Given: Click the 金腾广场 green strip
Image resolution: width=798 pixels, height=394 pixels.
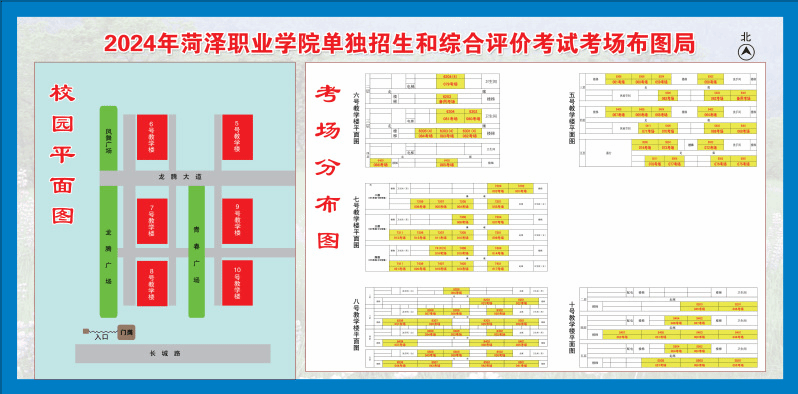Looking at the screenshot, I should pos(108,251).
